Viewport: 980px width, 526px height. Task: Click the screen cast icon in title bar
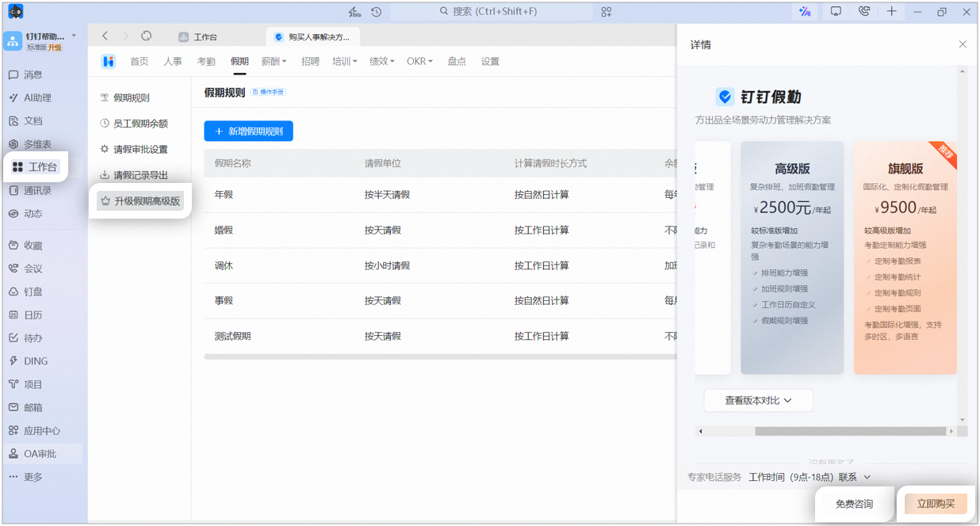(835, 12)
